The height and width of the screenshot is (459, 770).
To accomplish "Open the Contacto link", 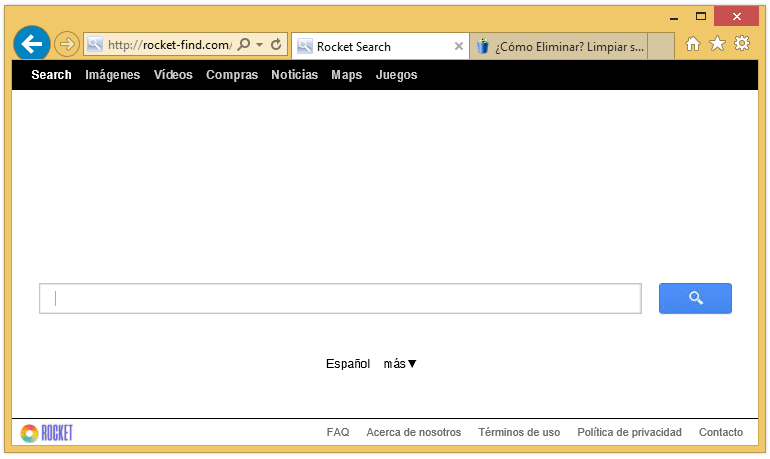I will [720, 432].
